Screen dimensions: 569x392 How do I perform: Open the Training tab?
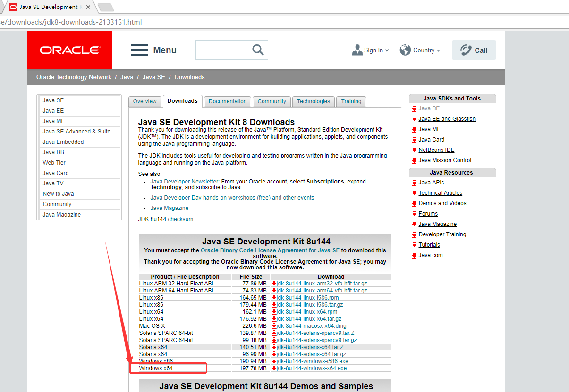coord(351,101)
